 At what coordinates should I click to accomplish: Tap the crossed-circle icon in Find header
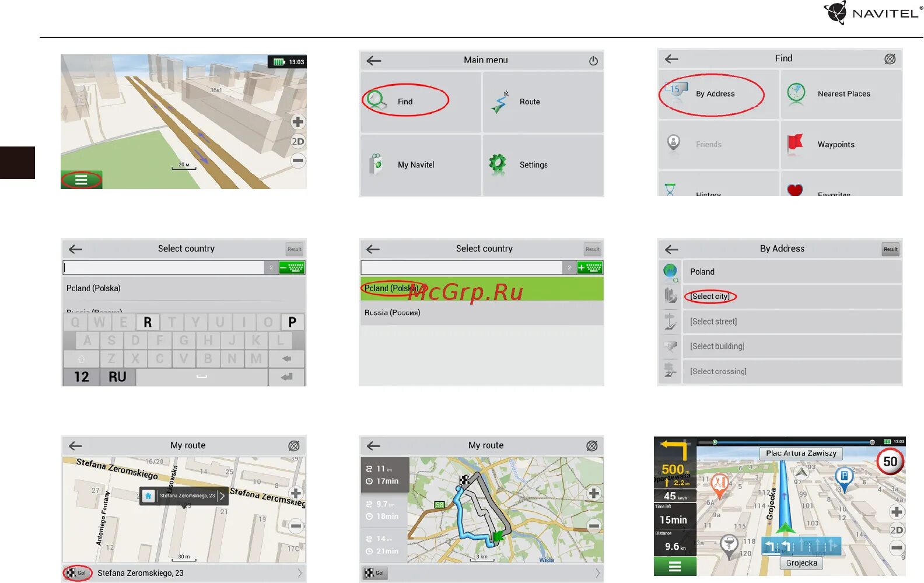[890, 59]
